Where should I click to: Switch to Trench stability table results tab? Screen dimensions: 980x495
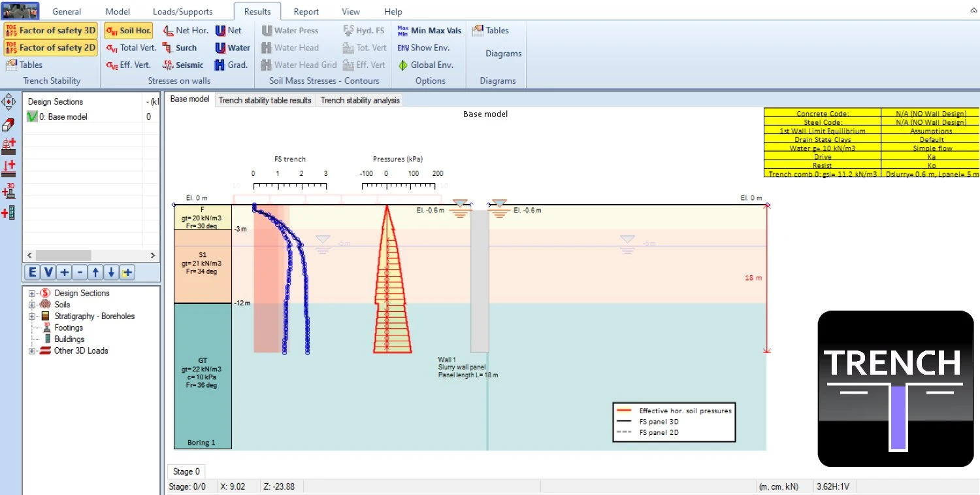(265, 100)
